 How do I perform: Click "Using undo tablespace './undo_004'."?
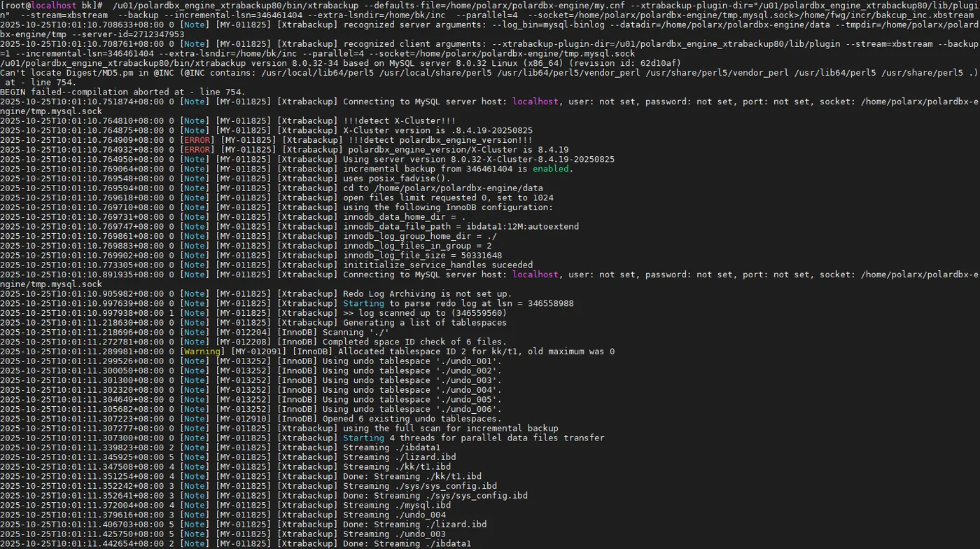pyautogui.click(x=412, y=390)
